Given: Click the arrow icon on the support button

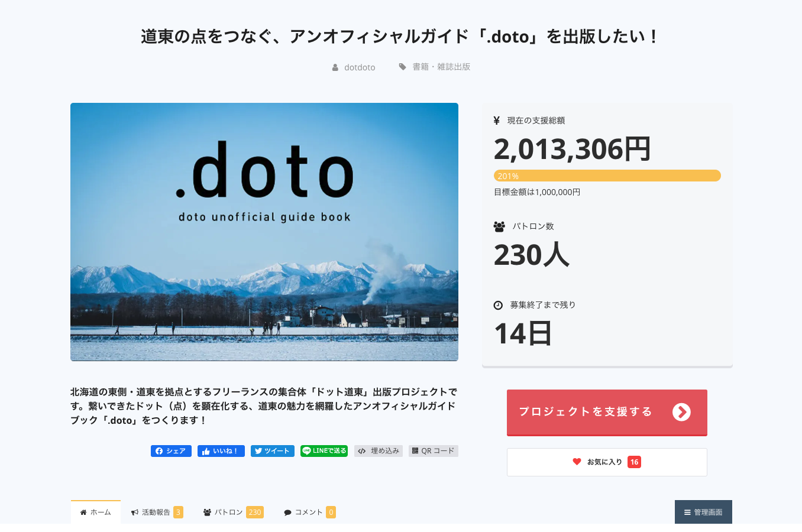Looking at the screenshot, I should pyautogui.click(x=681, y=412).
